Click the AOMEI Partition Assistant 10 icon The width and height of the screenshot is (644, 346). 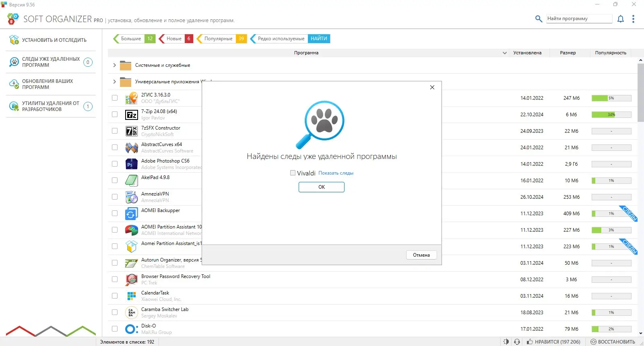point(132,230)
